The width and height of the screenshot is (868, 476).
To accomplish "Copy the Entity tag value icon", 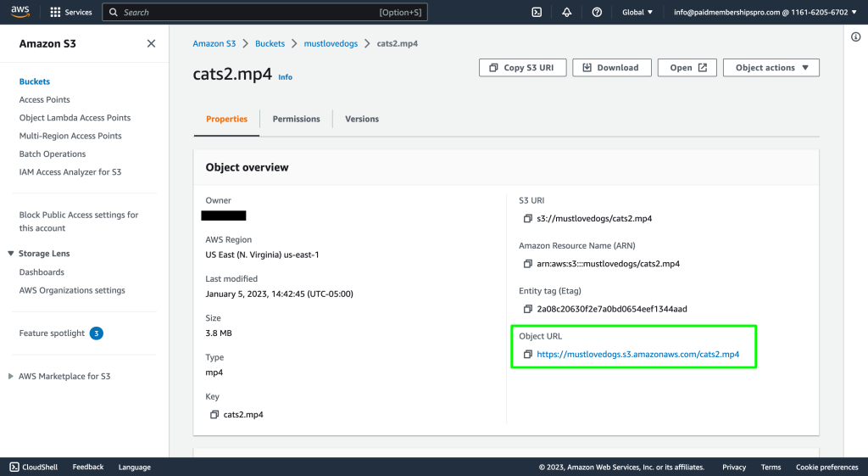I will point(528,309).
